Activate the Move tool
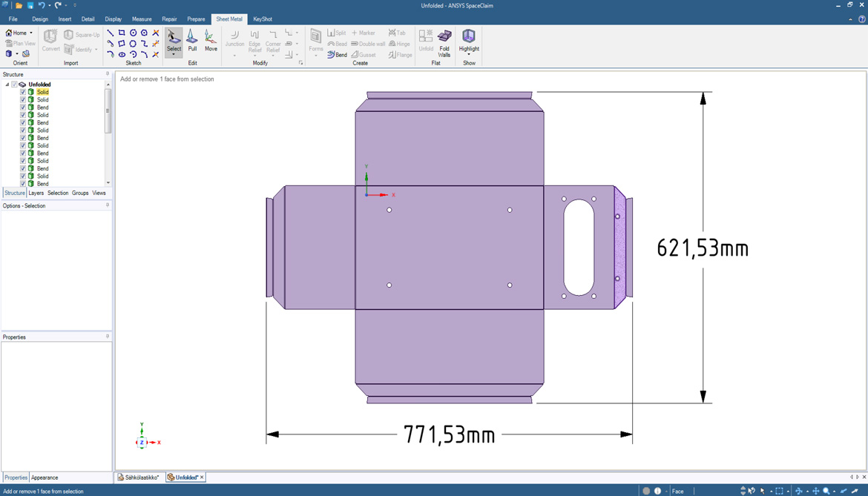 pyautogui.click(x=211, y=40)
